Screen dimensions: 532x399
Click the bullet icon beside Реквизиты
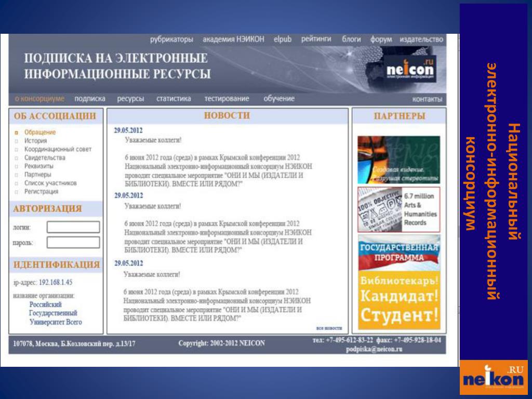click(16, 167)
